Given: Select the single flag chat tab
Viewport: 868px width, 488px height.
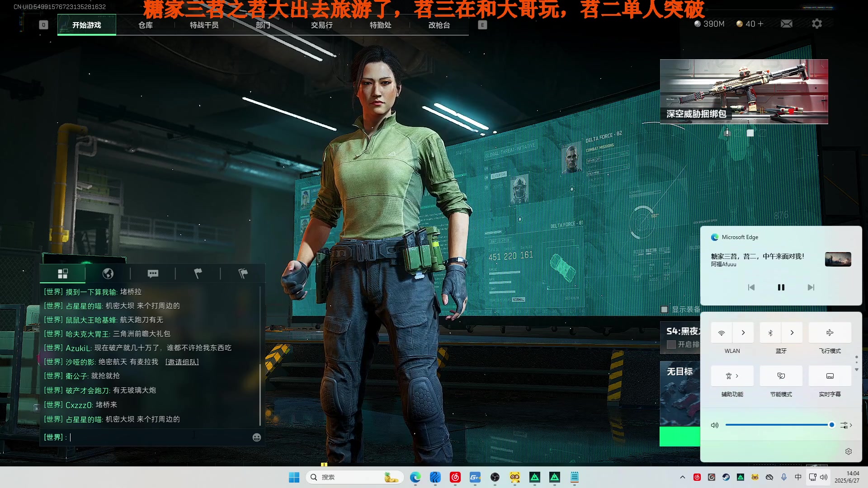Looking at the screenshot, I should [x=198, y=273].
